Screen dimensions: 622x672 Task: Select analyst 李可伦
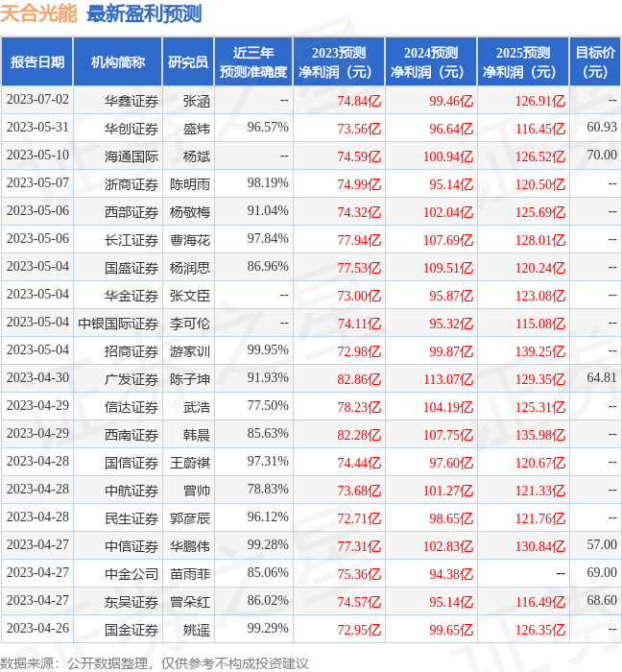[190, 324]
